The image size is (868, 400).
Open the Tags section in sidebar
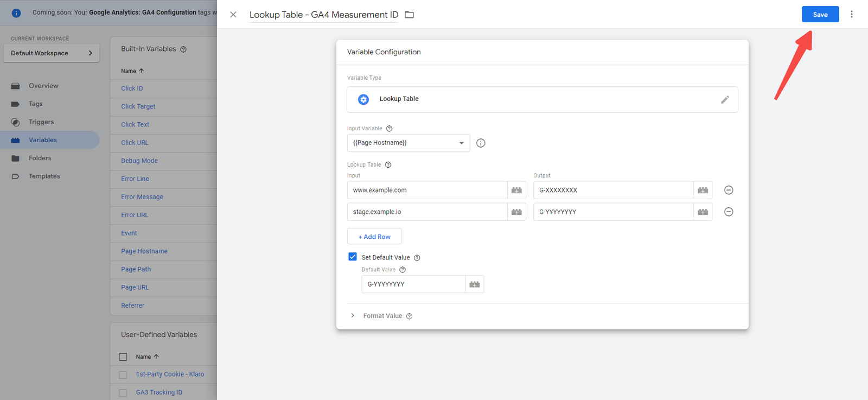point(36,104)
